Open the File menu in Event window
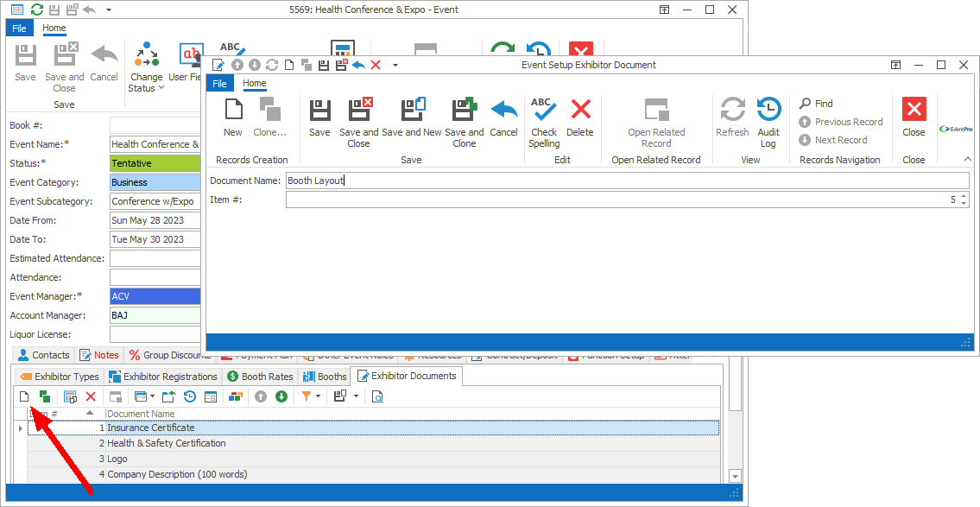The image size is (980, 507). click(19, 29)
